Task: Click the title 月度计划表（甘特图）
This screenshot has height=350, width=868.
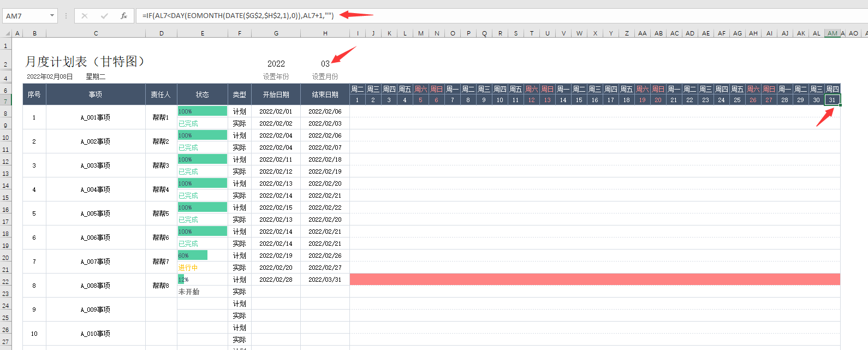Action: [85, 62]
